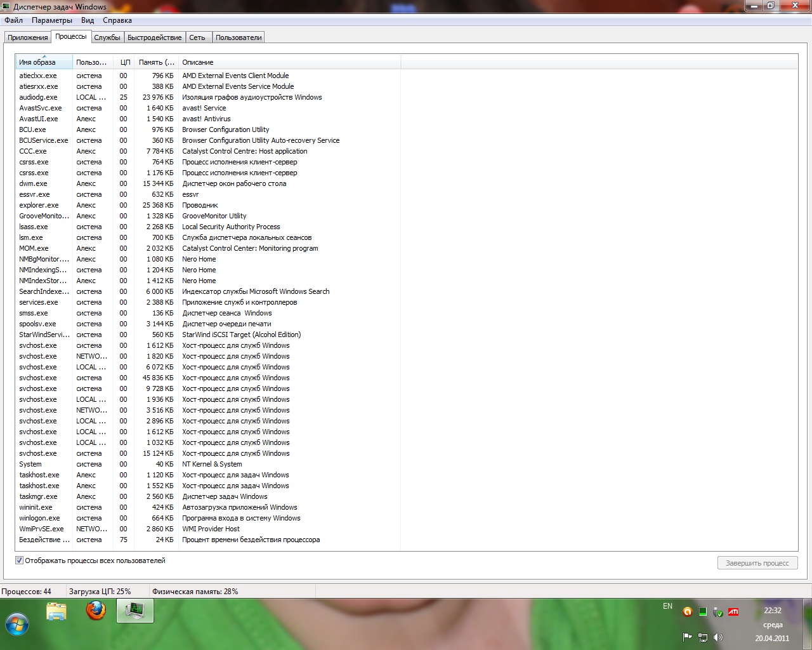The height and width of the screenshot is (650, 812).
Task: Open the Windows Start orb
Action: (17, 624)
